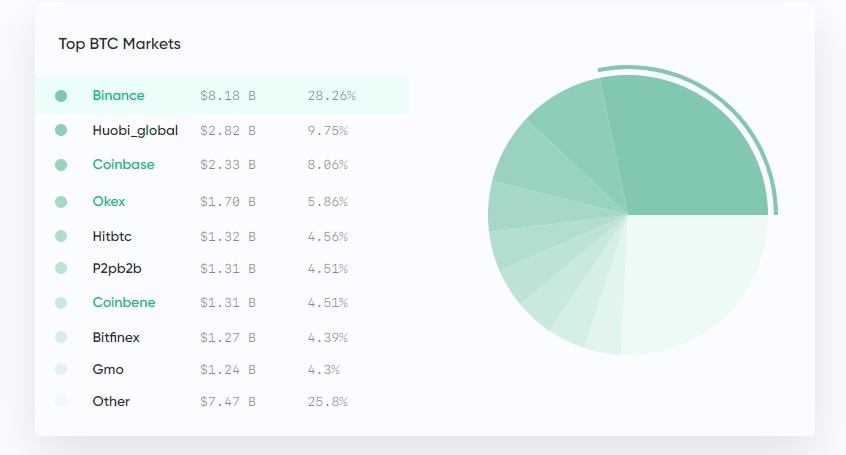Select the Other market name
This screenshot has width=846, height=455.
[111, 402]
